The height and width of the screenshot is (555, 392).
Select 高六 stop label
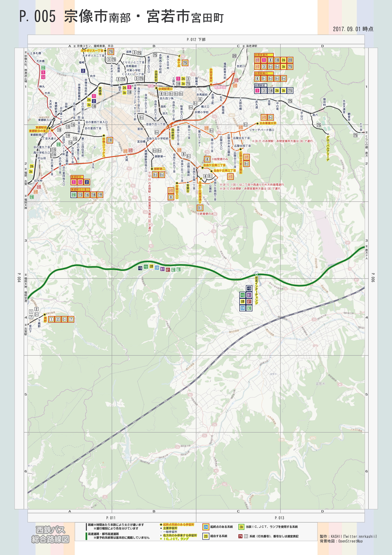[x=315, y=115]
